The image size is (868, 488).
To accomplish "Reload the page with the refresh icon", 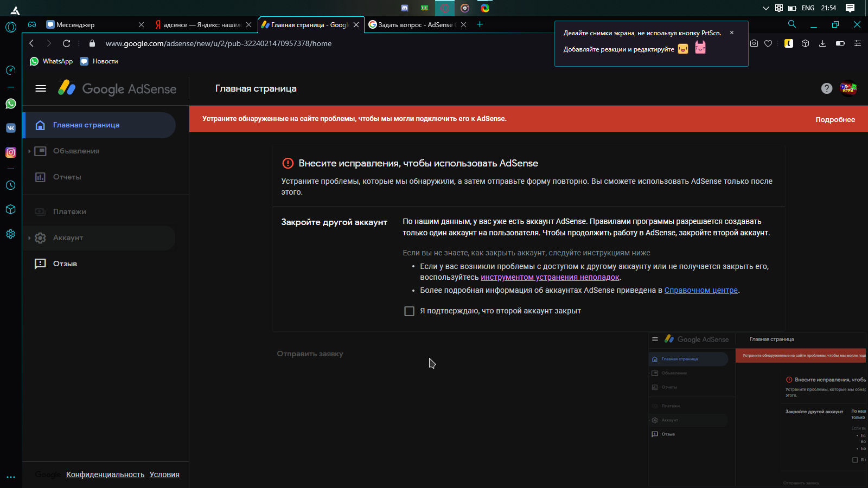I will [66, 43].
